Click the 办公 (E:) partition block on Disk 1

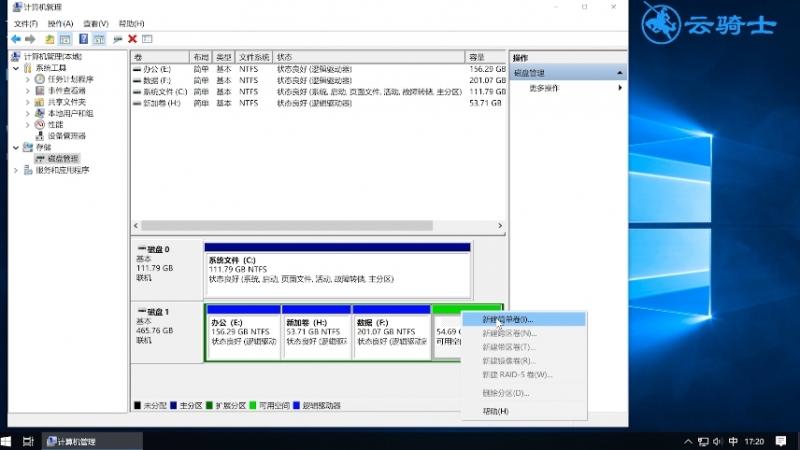(244, 333)
